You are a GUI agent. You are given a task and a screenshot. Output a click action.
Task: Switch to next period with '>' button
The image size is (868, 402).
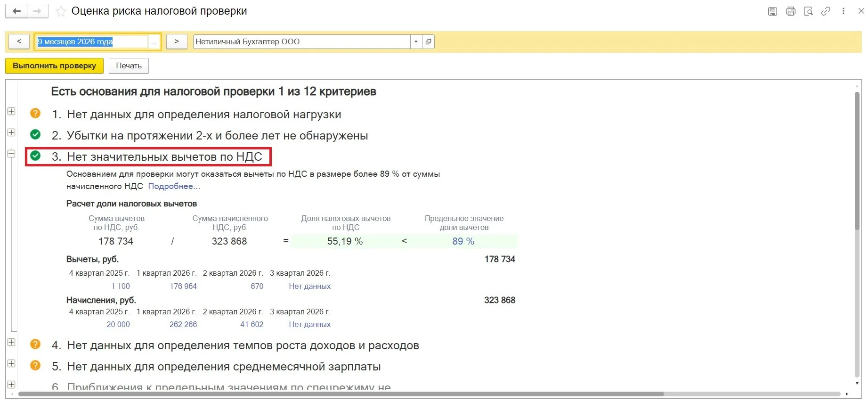coord(177,41)
